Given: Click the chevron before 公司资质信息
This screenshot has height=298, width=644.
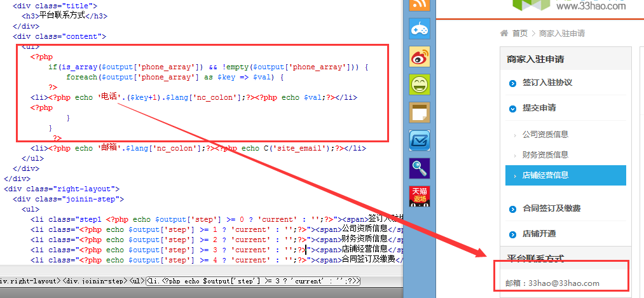Looking at the screenshot, I should [515, 135].
